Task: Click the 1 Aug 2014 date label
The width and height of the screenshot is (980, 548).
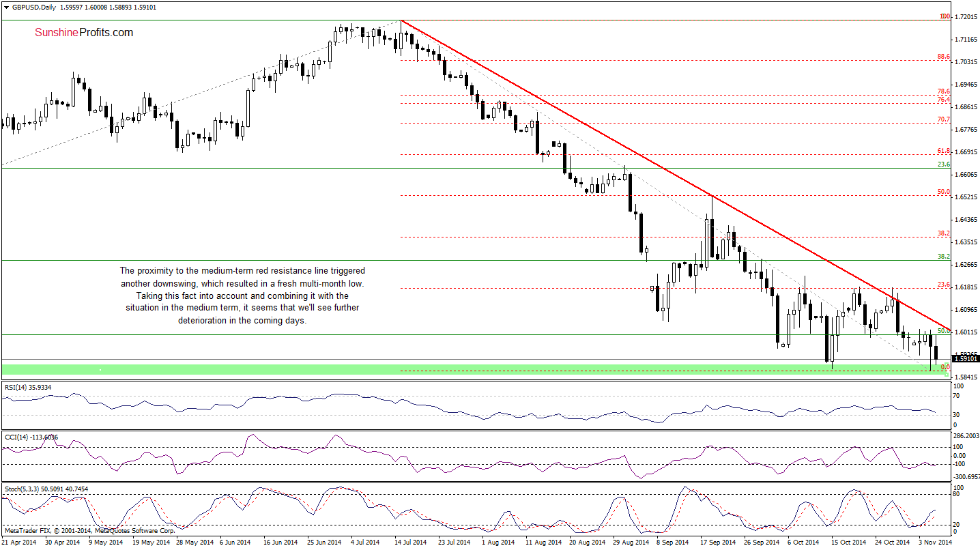Action: [498, 542]
